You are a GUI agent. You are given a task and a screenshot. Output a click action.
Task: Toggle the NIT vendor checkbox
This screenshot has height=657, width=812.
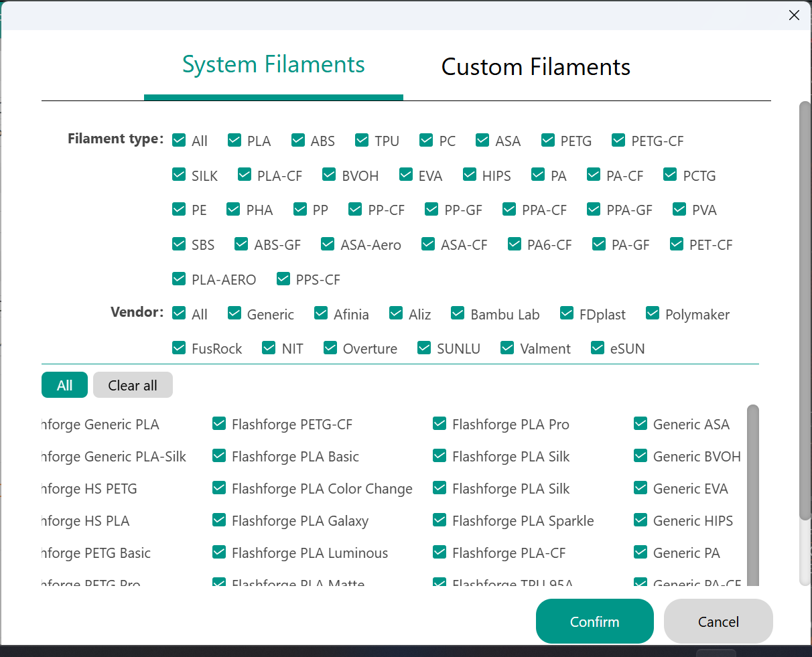(x=269, y=348)
